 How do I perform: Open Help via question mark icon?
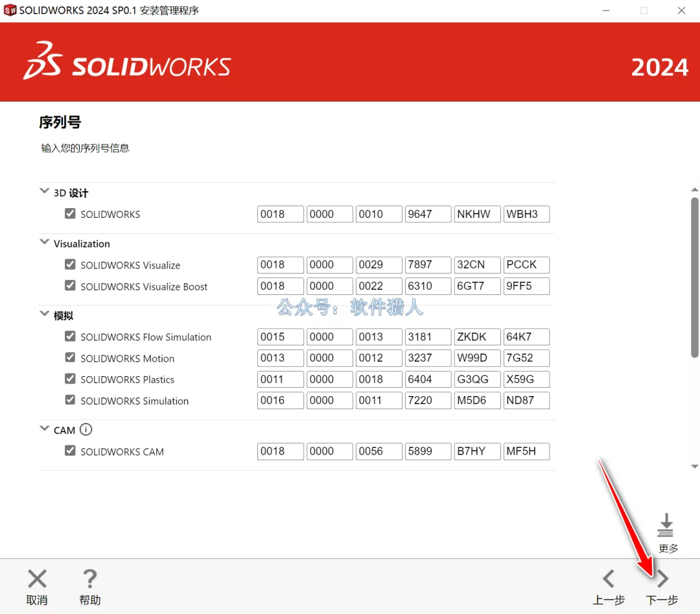coord(89,579)
